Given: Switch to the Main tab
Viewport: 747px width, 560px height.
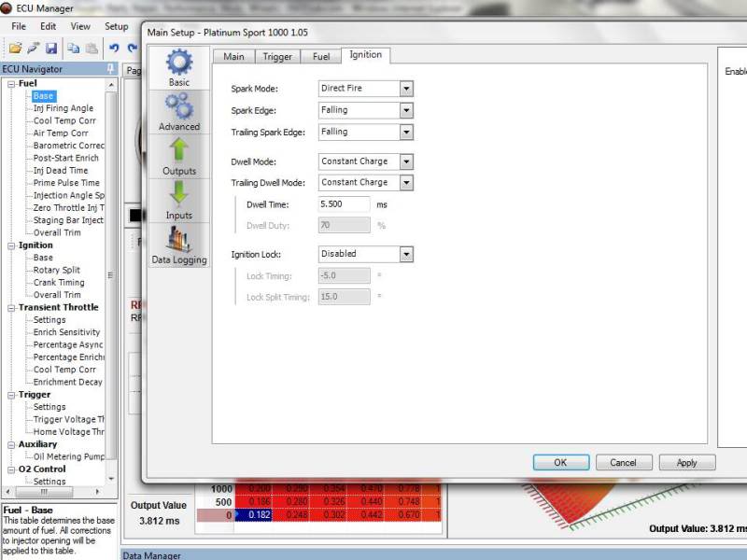Looking at the screenshot, I should 234,56.
